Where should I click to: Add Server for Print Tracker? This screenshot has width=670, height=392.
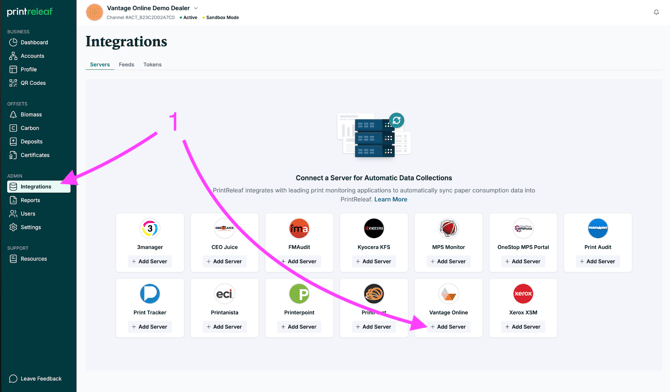click(x=150, y=327)
